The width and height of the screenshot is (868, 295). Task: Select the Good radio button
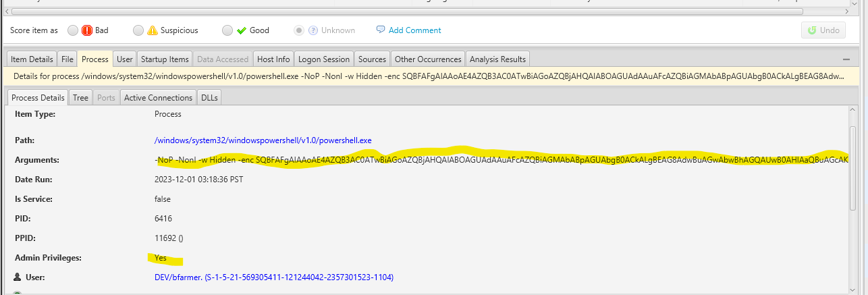227,30
